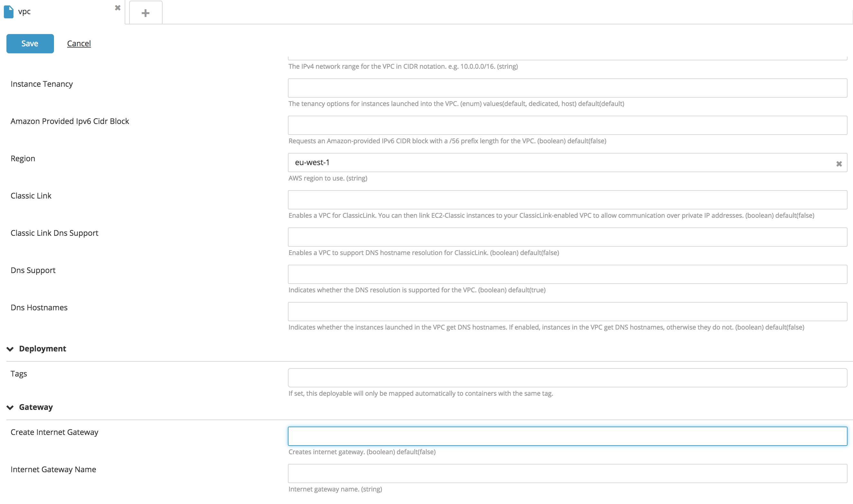This screenshot has height=504, width=853.
Task: Focus the Classic Link Dns Support field
Action: click(567, 237)
